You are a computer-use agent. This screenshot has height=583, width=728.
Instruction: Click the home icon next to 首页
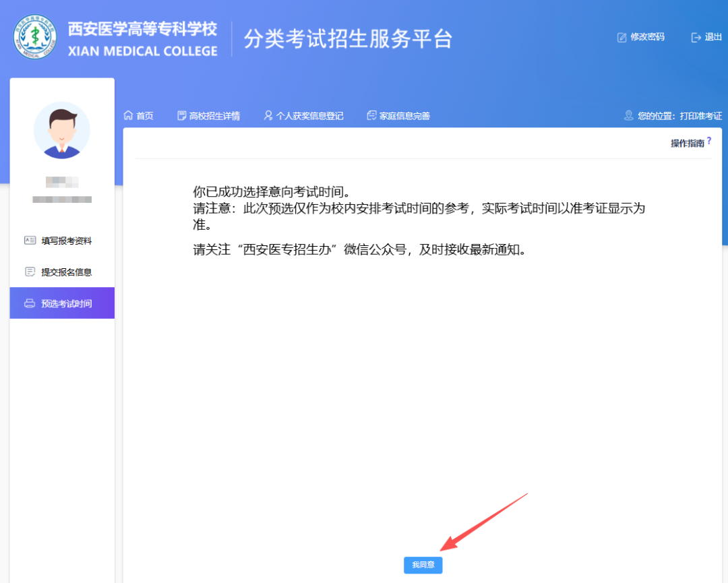128,116
